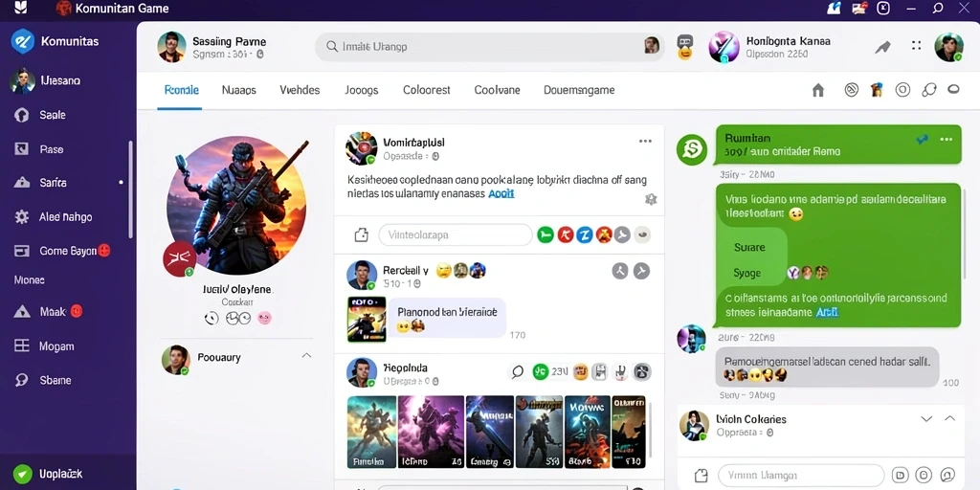Click the pin icon in the top header

[x=882, y=47]
